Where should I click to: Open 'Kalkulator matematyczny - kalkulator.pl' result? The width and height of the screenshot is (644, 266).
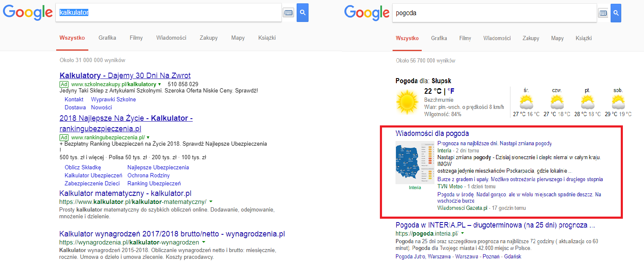tap(126, 193)
